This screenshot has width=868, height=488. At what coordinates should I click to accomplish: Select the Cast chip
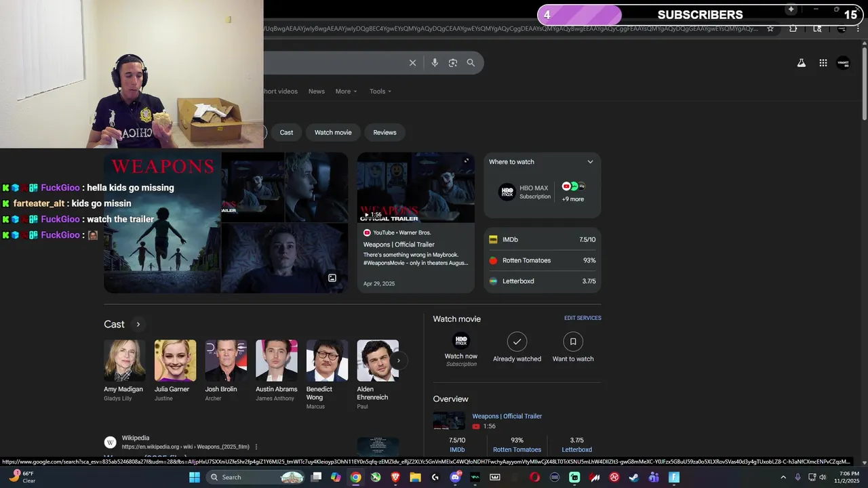coord(286,132)
